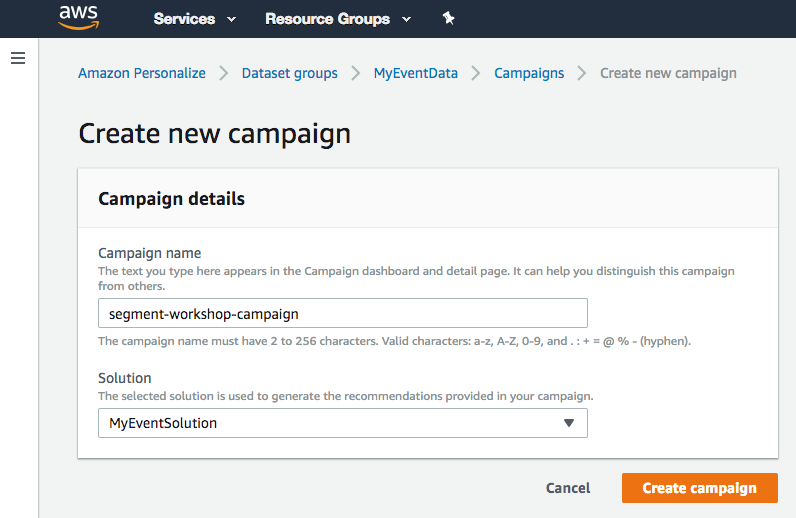This screenshot has height=518, width=796.
Task: Click the Create new campaign breadcrumb text
Action: [x=668, y=73]
